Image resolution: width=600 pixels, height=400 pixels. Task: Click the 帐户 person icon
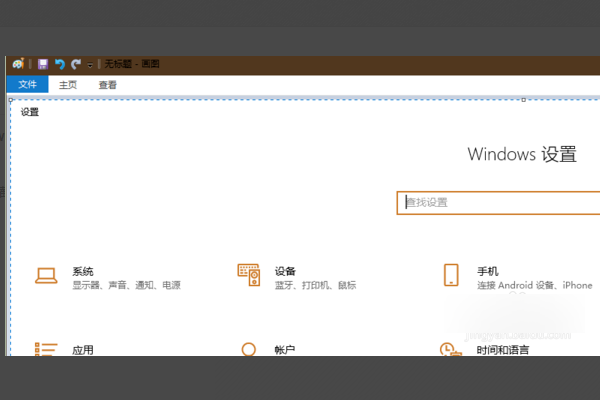249,349
